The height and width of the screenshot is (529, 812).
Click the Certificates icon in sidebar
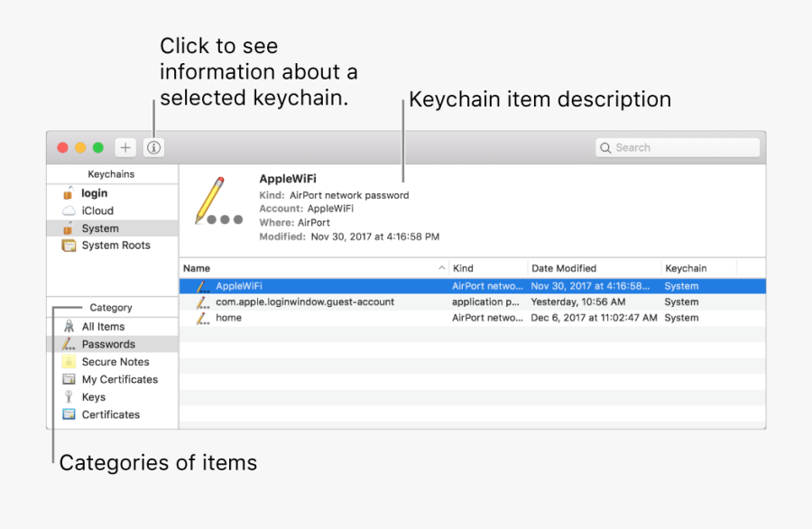(69, 414)
